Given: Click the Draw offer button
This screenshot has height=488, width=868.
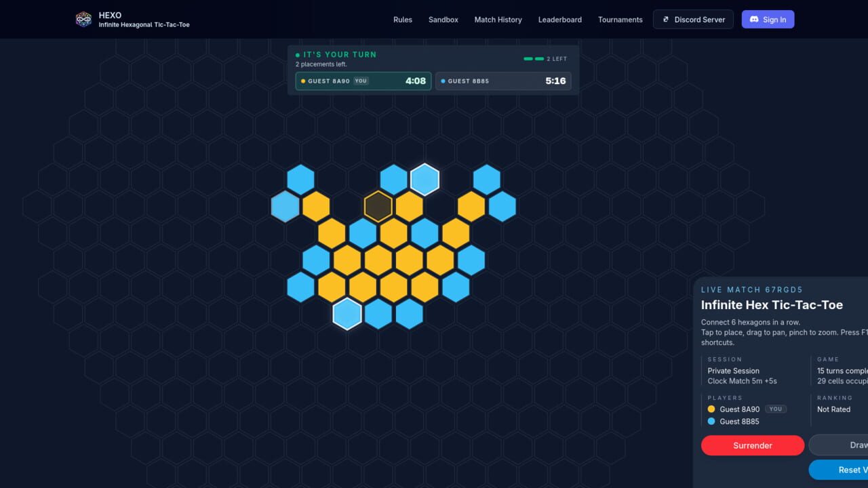Looking at the screenshot, I should [838, 445].
